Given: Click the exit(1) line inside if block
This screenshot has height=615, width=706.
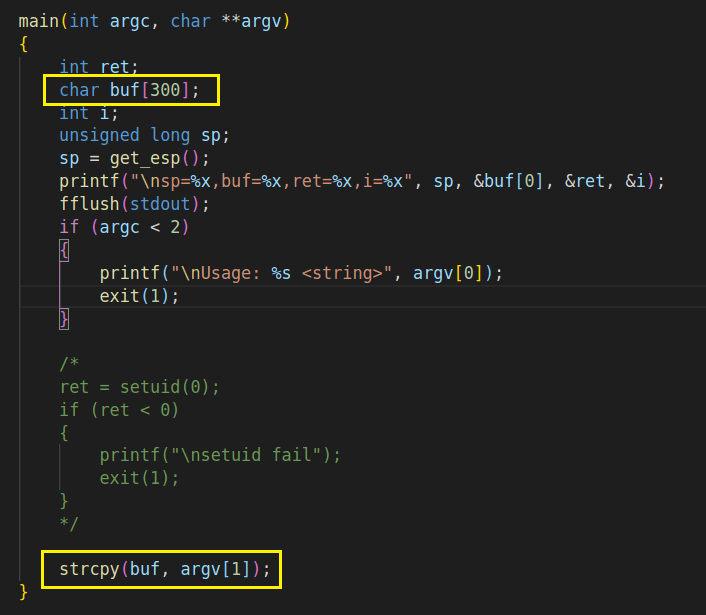Looking at the screenshot, I should 139,296.
